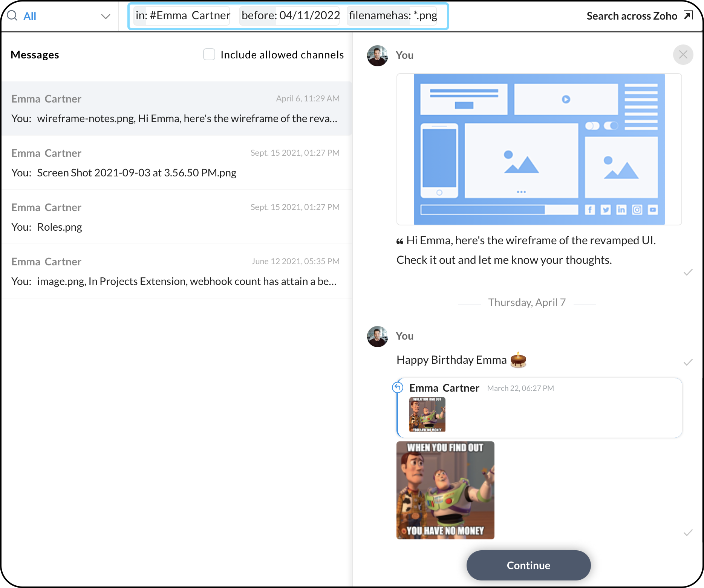This screenshot has width=704, height=588.
Task: Click the 'April 6, 11:29 AM' timestamp
Action: pyautogui.click(x=308, y=99)
